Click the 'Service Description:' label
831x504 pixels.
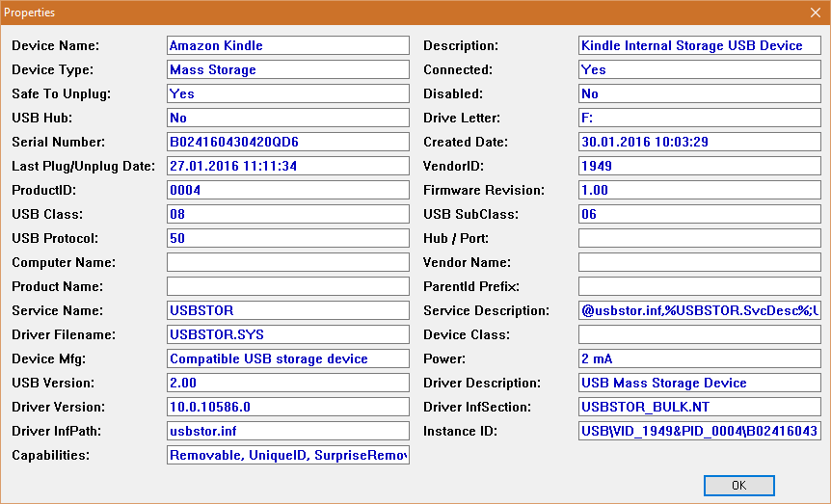[487, 311]
